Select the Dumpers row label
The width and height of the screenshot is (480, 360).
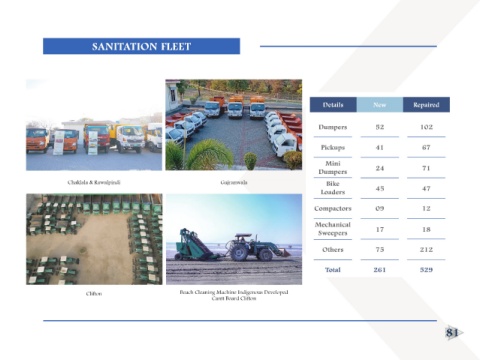tap(333, 127)
